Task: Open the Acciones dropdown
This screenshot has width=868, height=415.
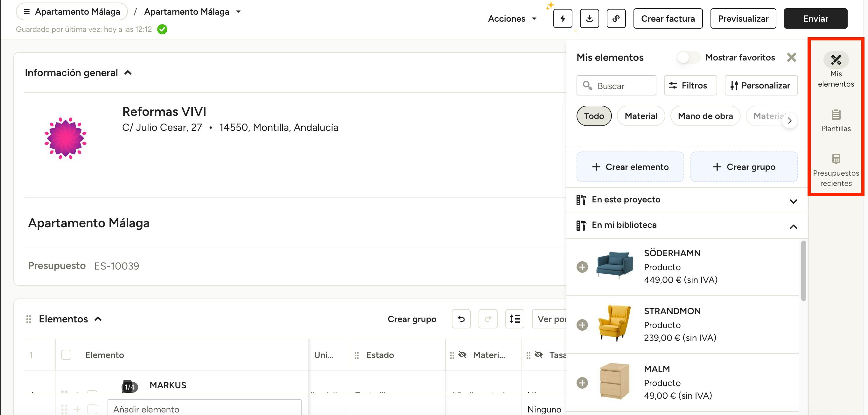Action: coord(512,18)
